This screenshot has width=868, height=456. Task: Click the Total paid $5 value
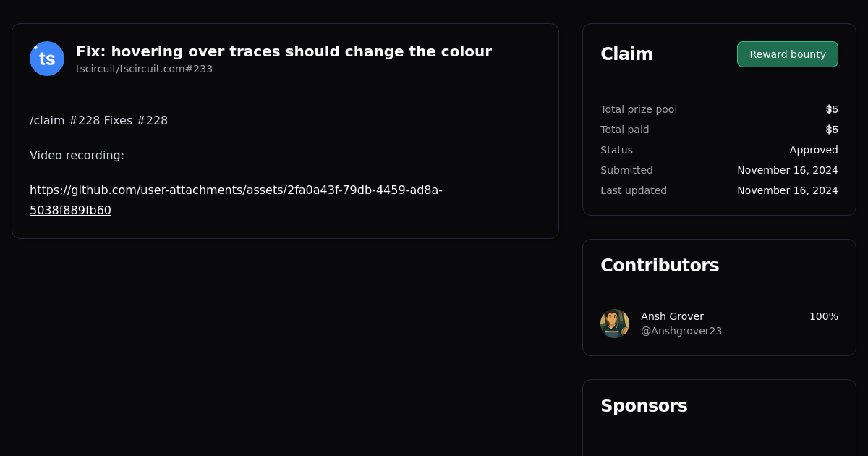click(832, 130)
